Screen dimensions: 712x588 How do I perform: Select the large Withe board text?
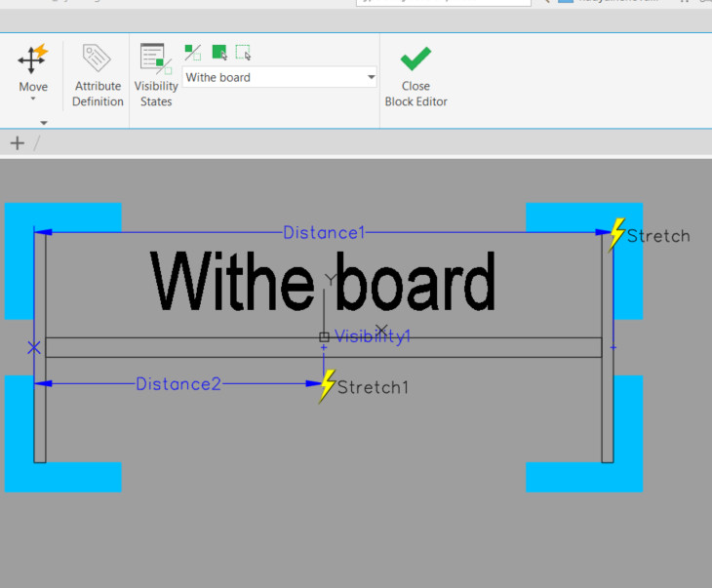point(323,281)
